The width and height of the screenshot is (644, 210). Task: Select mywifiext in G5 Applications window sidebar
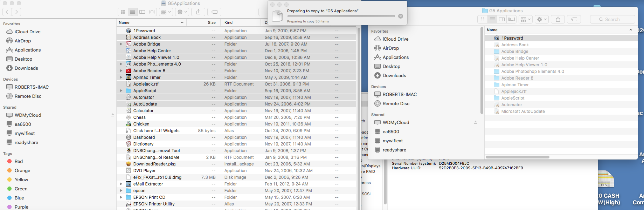coord(393,141)
